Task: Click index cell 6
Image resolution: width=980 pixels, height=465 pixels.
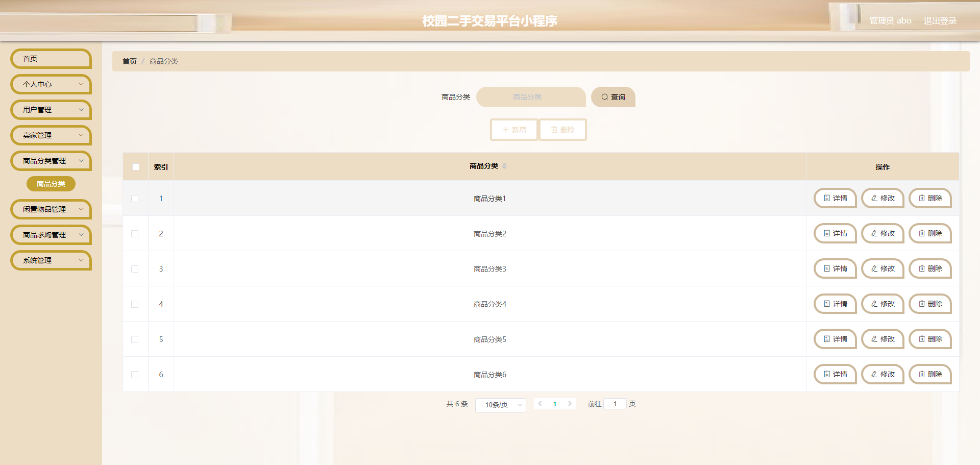Action: [161, 375]
